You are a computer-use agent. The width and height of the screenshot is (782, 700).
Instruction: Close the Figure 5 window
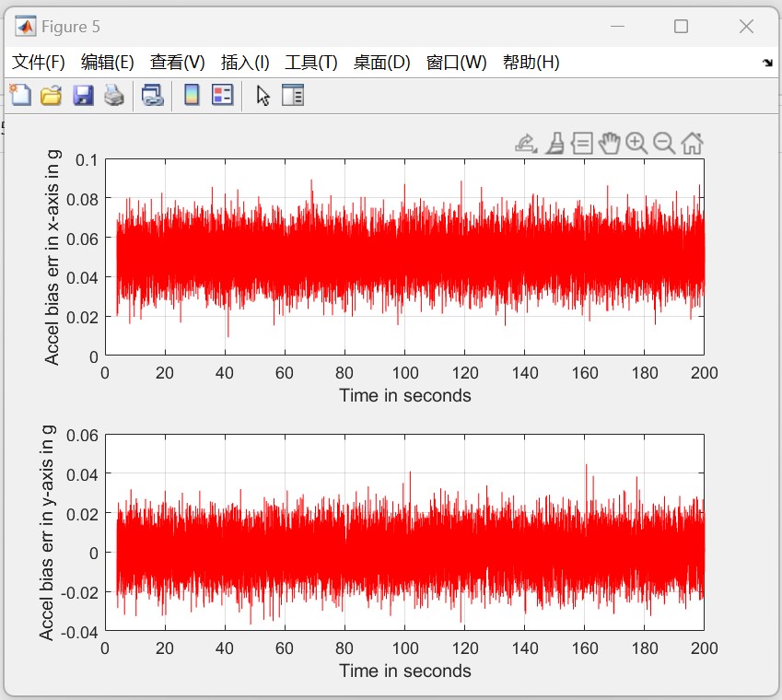tap(746, 26)
